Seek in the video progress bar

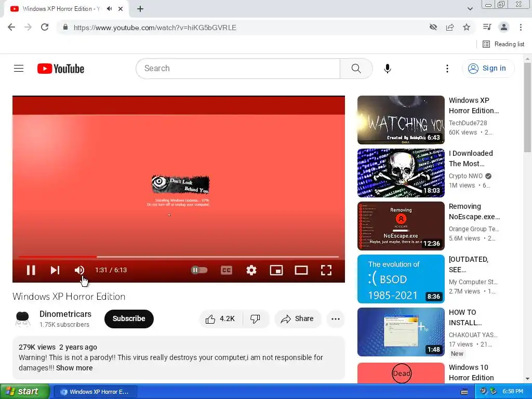[179, 257]
